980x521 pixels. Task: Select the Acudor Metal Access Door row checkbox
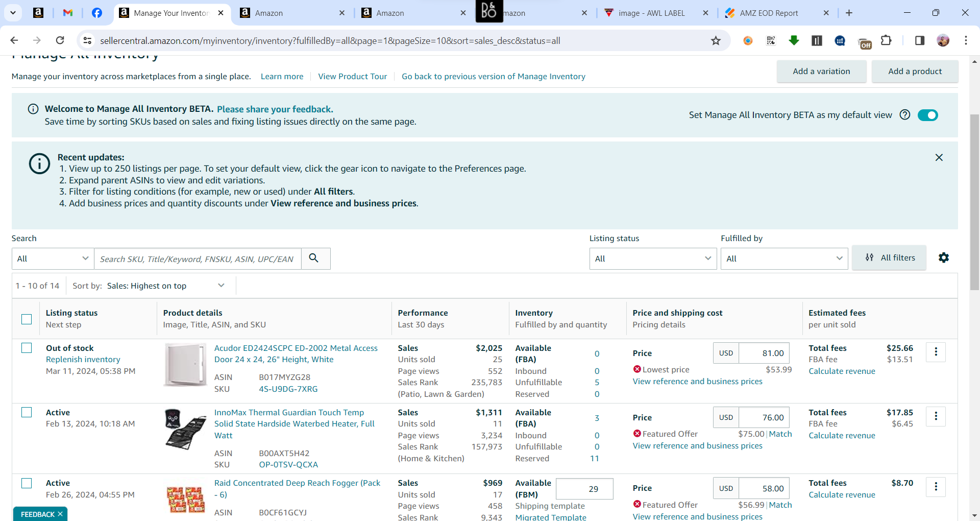[27, 348]
